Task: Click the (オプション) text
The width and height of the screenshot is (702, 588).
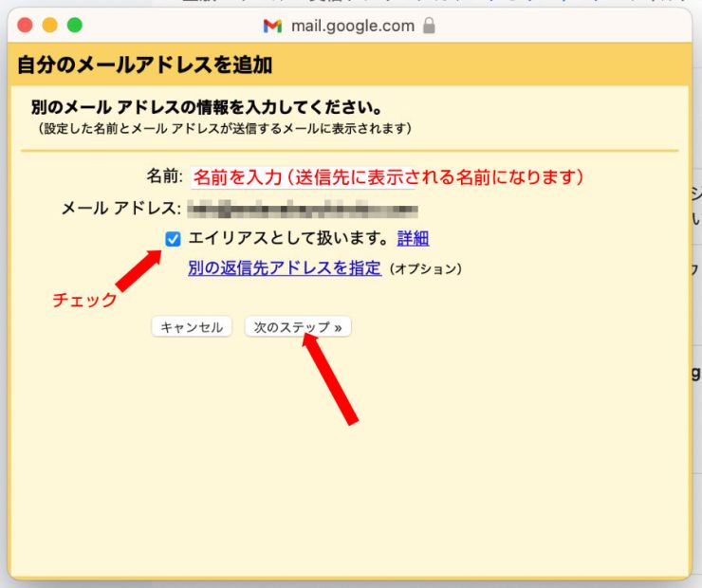Action: (x=426, y=268)
